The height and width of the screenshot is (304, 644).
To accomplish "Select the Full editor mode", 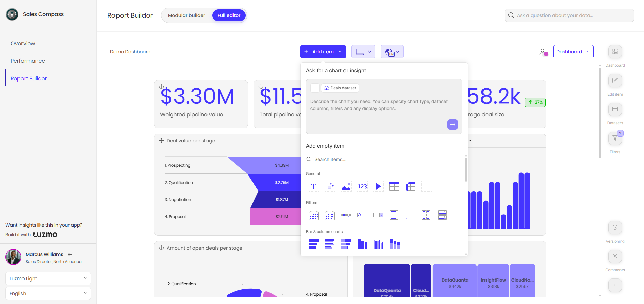I will tap(229, 15).
